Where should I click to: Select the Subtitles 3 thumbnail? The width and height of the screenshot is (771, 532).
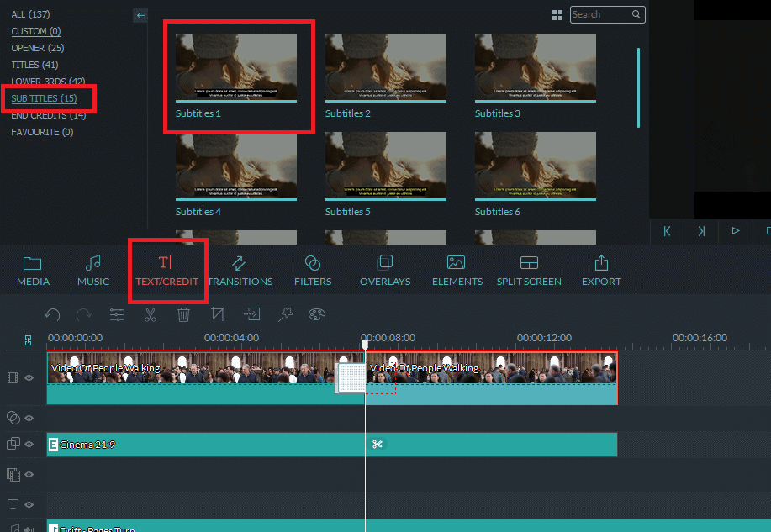coord(535,68)
